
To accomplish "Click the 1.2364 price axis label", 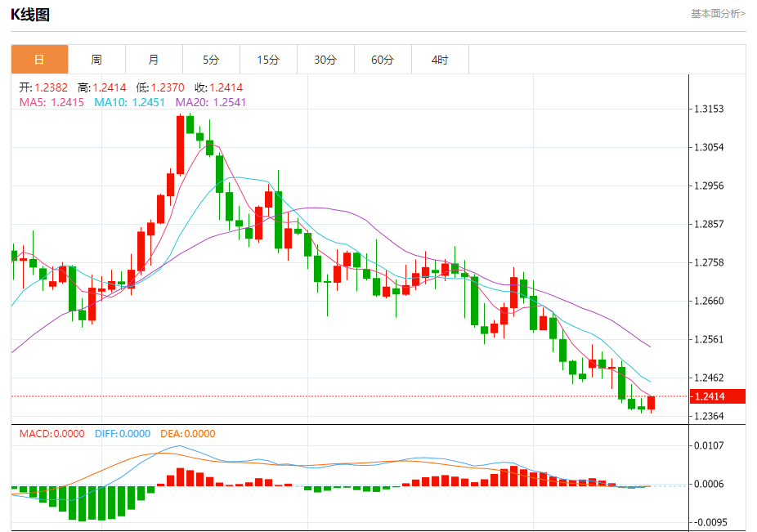I will tap(709, 416).
